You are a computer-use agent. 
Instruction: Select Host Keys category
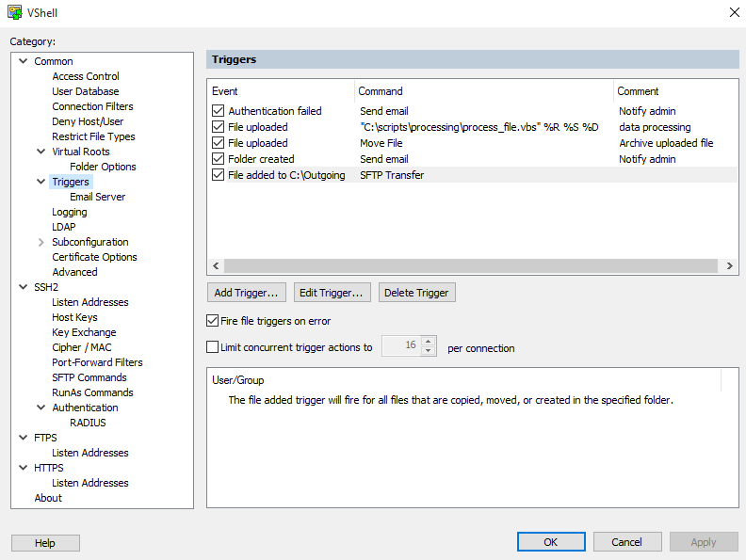pos(74,317)
